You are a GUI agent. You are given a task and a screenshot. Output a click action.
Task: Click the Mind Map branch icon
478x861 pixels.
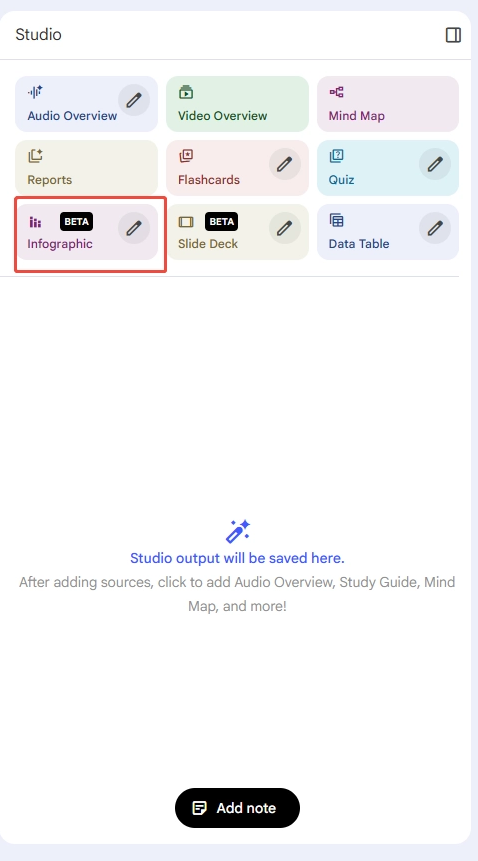[x=336, y=92]
